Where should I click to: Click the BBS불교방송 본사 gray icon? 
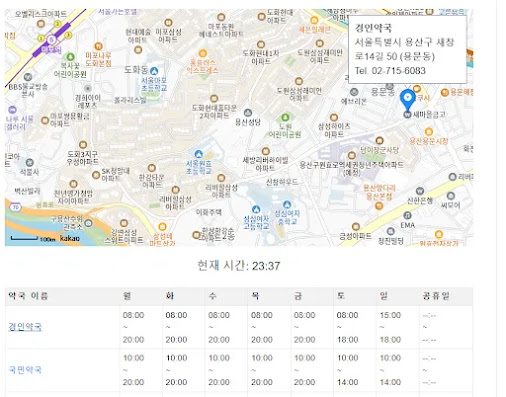28,77
